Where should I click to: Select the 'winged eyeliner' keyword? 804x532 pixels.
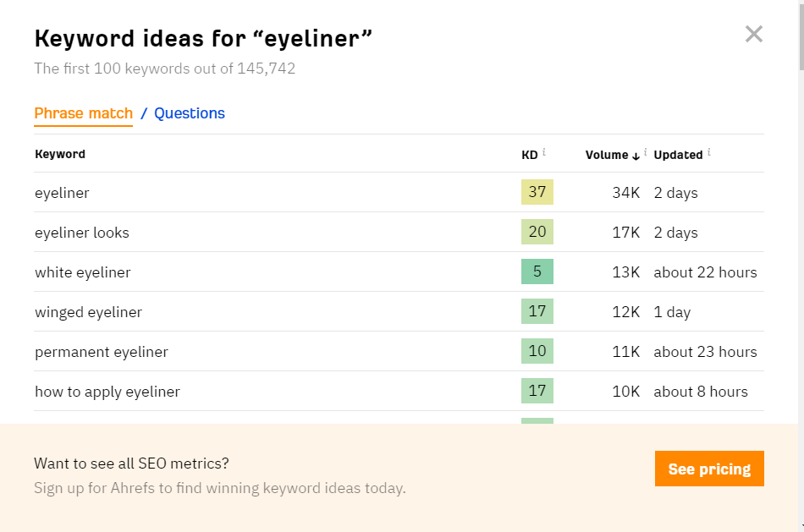88,312
